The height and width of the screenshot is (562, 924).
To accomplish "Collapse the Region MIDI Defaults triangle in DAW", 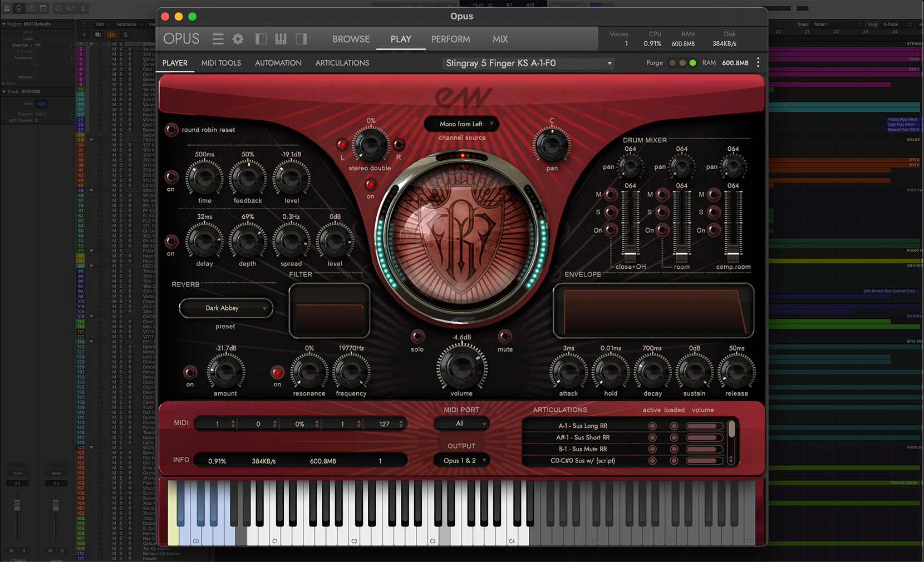I will 4,24.
